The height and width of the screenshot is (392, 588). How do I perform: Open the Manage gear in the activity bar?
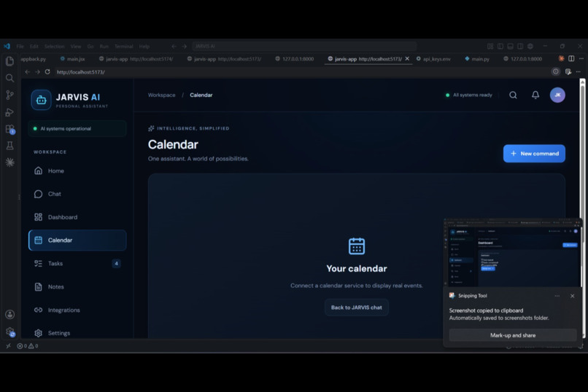point(9,332)
